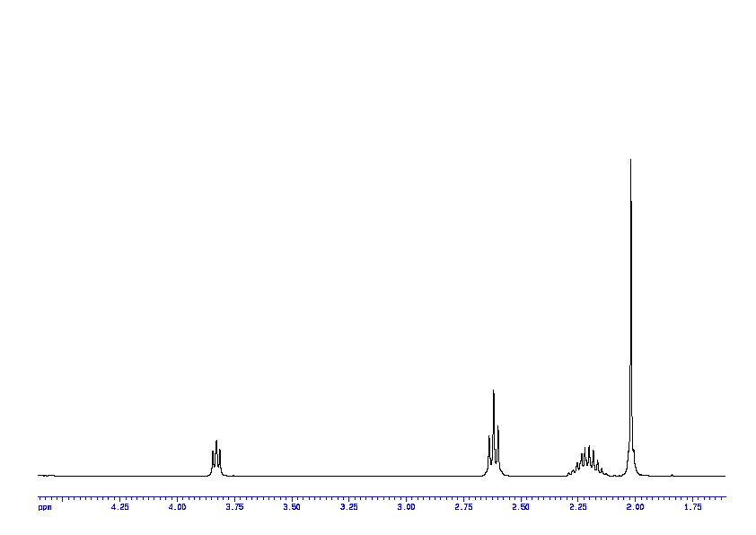Click the tiny peak near 1.84 ppm
Image resolution: width=756 pixels, height=535 pixels.
[672, 474]
